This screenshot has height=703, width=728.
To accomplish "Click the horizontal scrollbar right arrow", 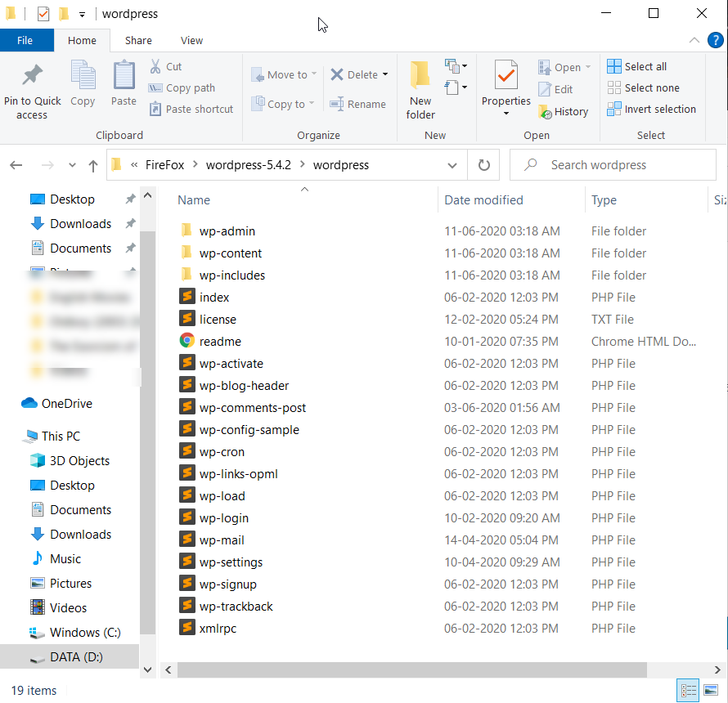I will (717, 669).
